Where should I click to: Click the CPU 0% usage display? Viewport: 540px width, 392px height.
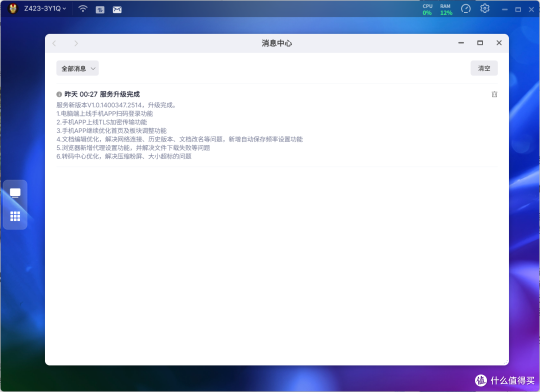pyautogui.click(x=427, y=8)
